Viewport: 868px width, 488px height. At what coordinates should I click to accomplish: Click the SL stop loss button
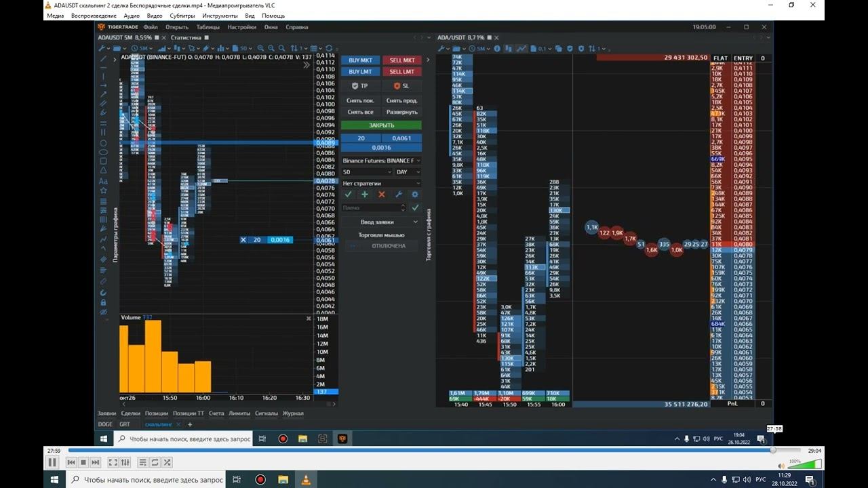click(402, 86)
